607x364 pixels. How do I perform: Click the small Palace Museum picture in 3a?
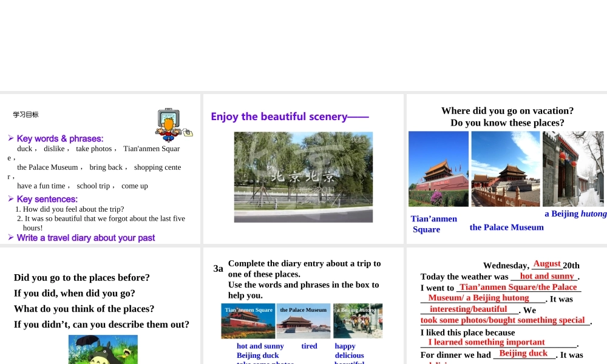(x=303, y=321)
